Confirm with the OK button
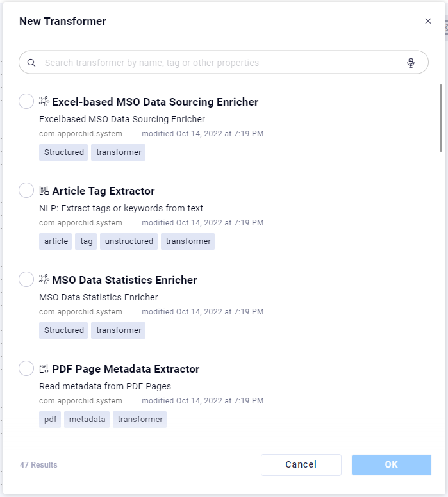448x497 pixels. click(391, 465)
